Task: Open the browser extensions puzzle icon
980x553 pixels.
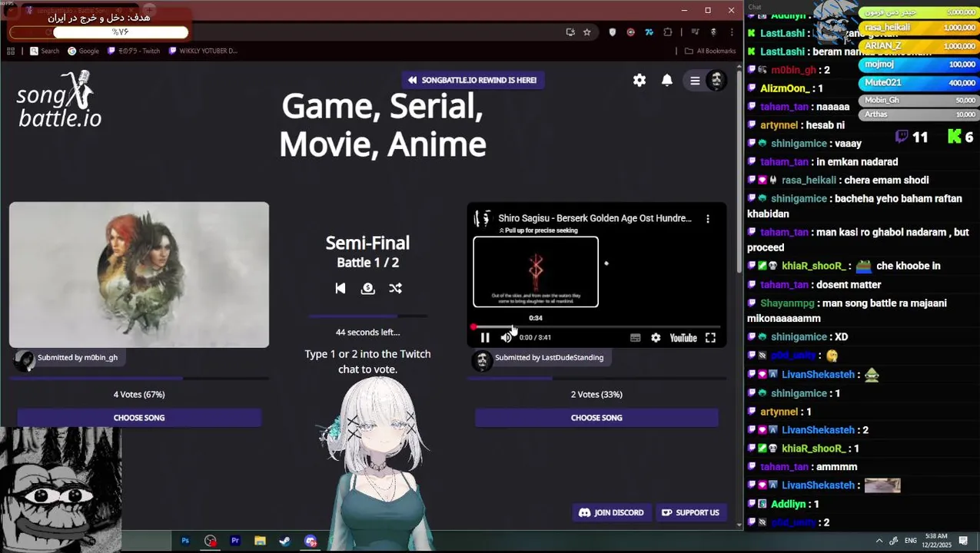Action: tap(667, 32)
